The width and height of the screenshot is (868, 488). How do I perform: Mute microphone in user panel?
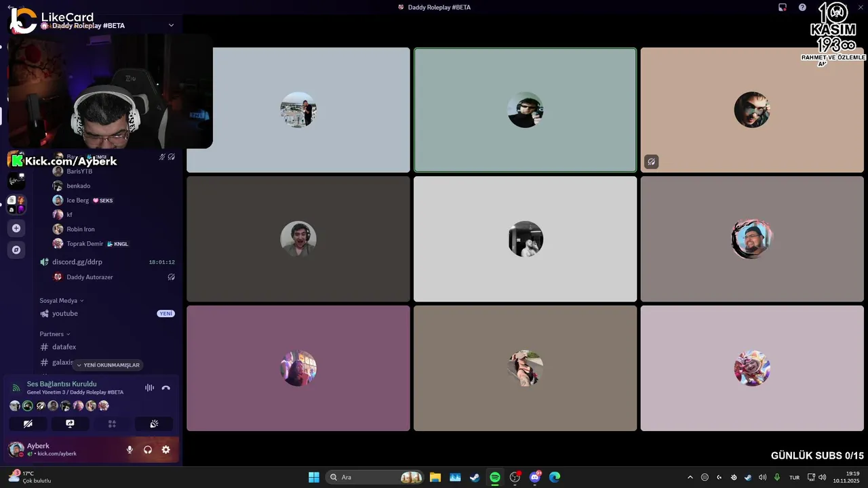130,449
